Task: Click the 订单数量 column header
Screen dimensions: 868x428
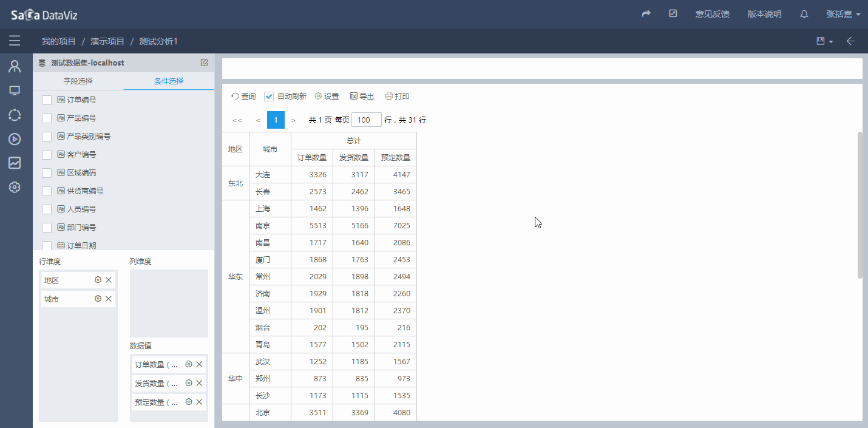Action: (x=312, y=158)
